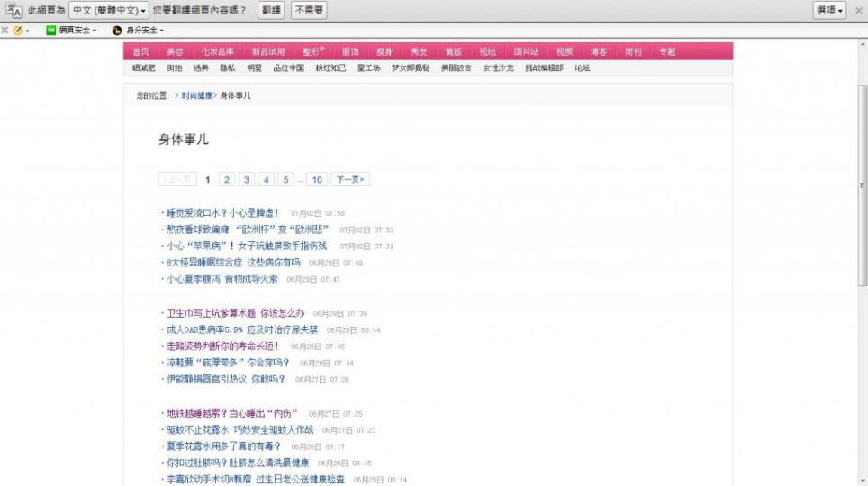The height and width of the screenshot is (486, 868).
Task: Expand the 選項 options dropdown
Action: point(829,11)
